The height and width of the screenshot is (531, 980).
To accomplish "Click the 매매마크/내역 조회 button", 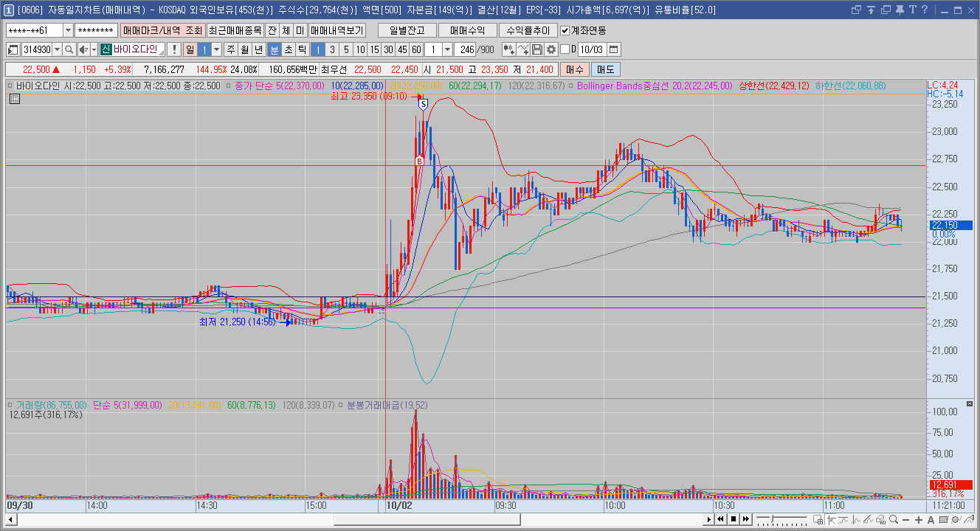I will pyautogui.click(x=162, y=30).
